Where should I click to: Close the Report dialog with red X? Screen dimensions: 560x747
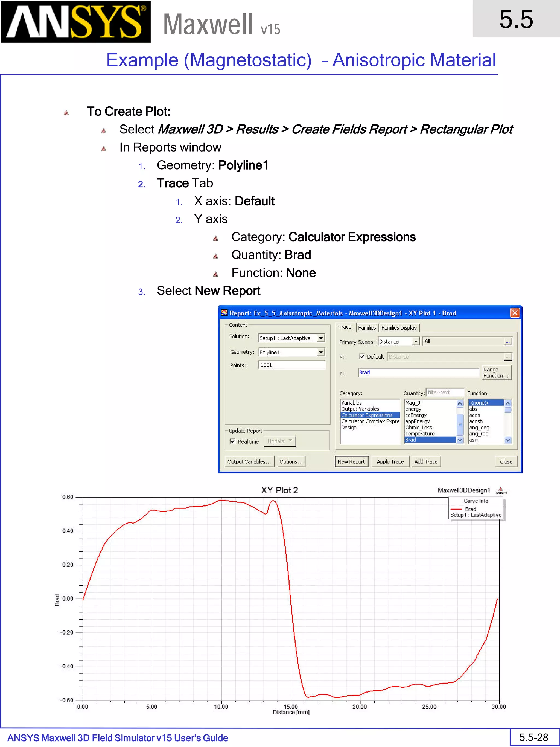[514, 313]
